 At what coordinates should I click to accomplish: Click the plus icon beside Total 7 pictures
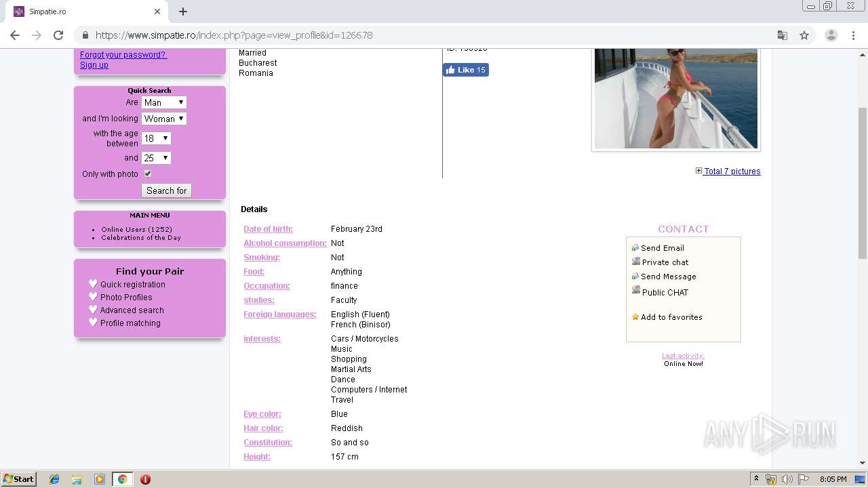(x=698, y=171)
